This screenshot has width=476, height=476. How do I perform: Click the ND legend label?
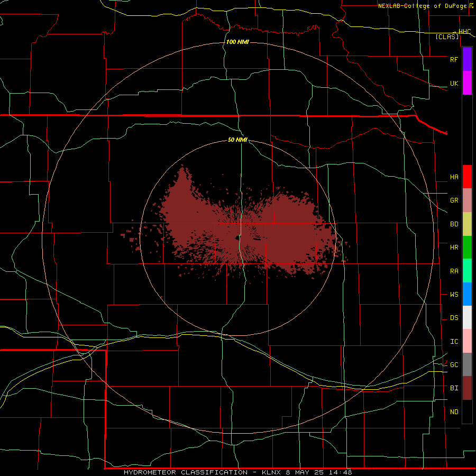click(454, 411)
